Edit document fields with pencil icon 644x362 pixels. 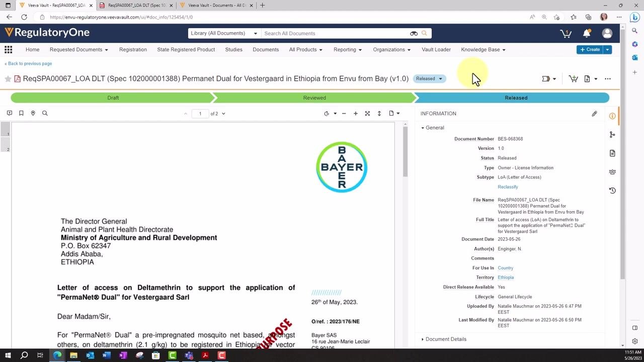point(594,114)
